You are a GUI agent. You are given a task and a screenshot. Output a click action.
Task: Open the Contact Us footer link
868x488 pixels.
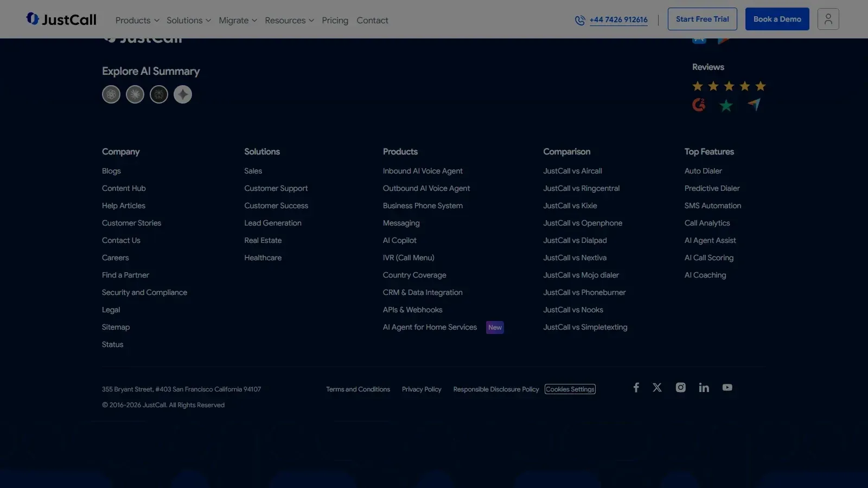coord(121,240)
